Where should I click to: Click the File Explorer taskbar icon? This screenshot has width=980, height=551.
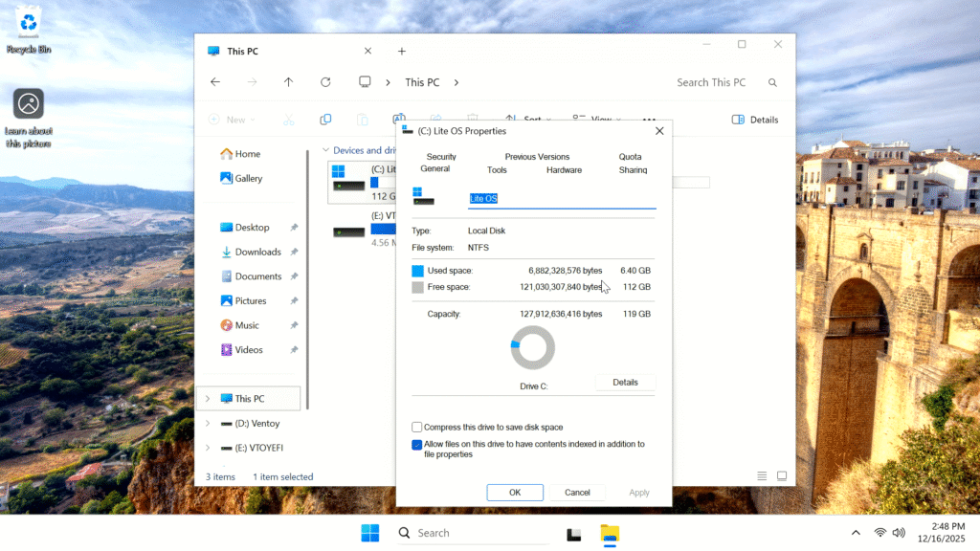coord(610,534)
